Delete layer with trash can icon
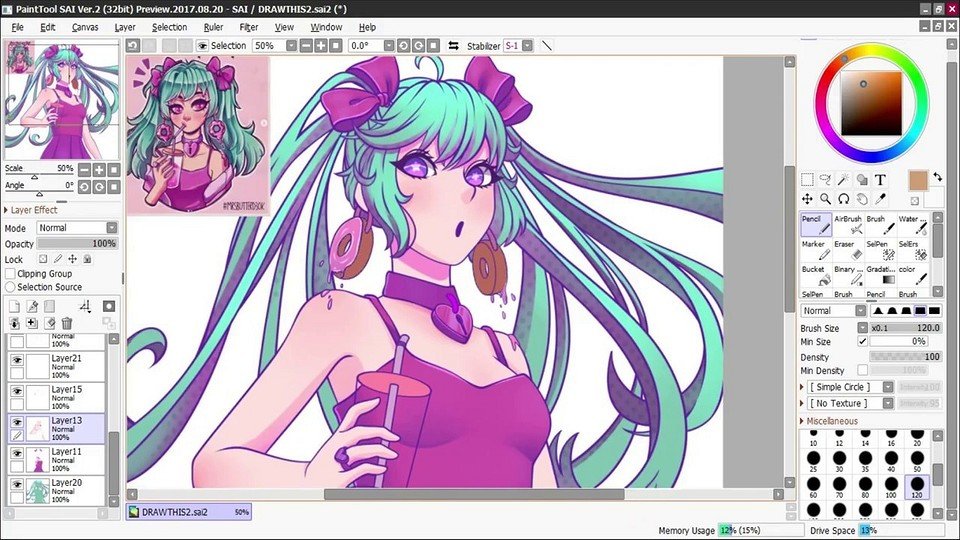Viewport: 960px width, 540px height. pos(67,323)
